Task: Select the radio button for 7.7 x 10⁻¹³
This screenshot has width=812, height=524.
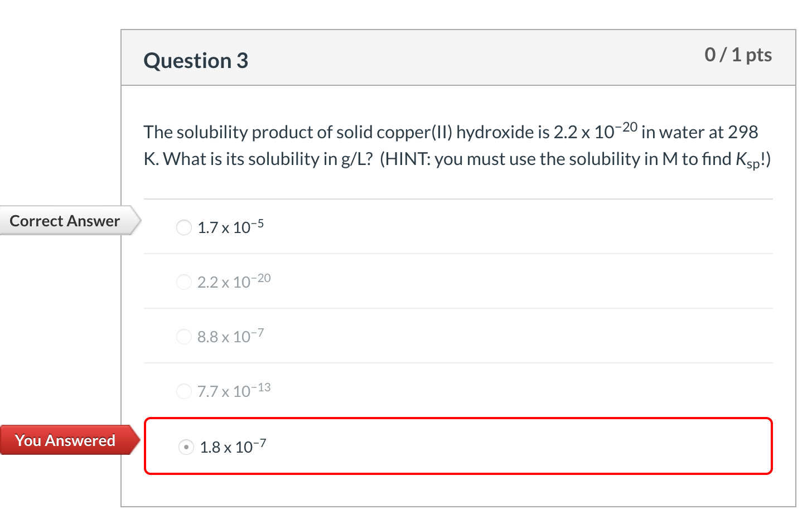Action: pos(184,391)
